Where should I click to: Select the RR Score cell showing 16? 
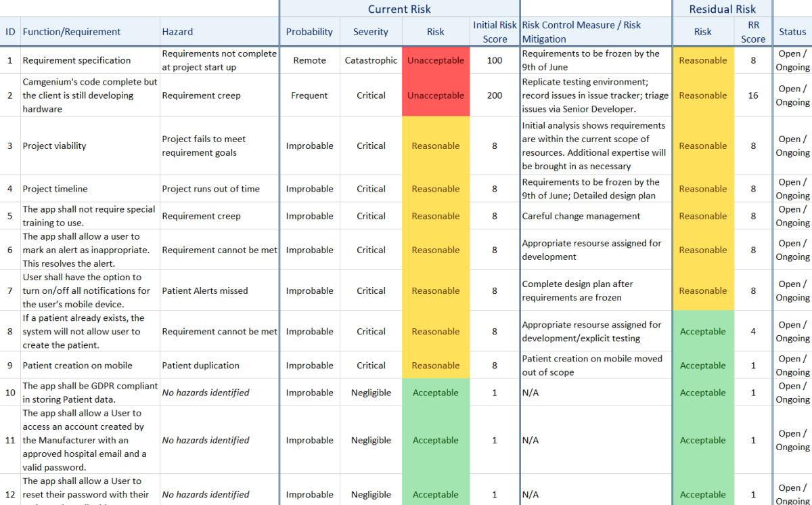coord(753,95)
